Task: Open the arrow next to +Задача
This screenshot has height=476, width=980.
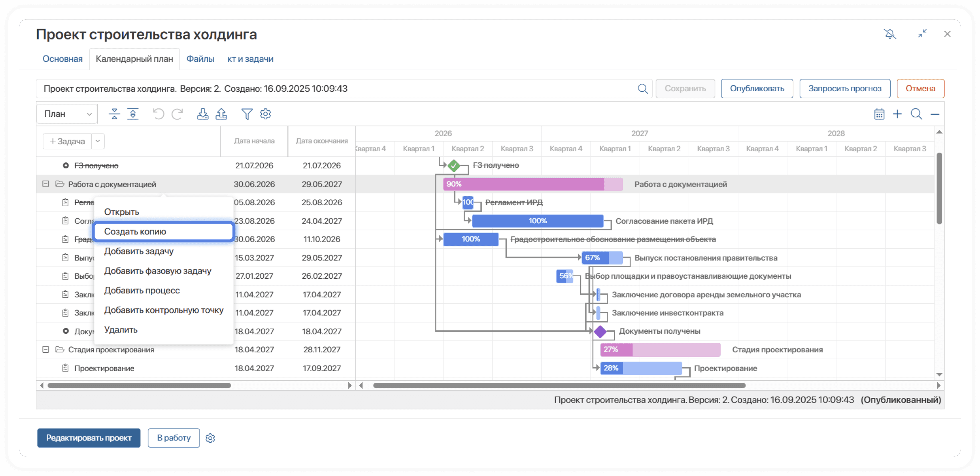Action: (x=98, y=141)
